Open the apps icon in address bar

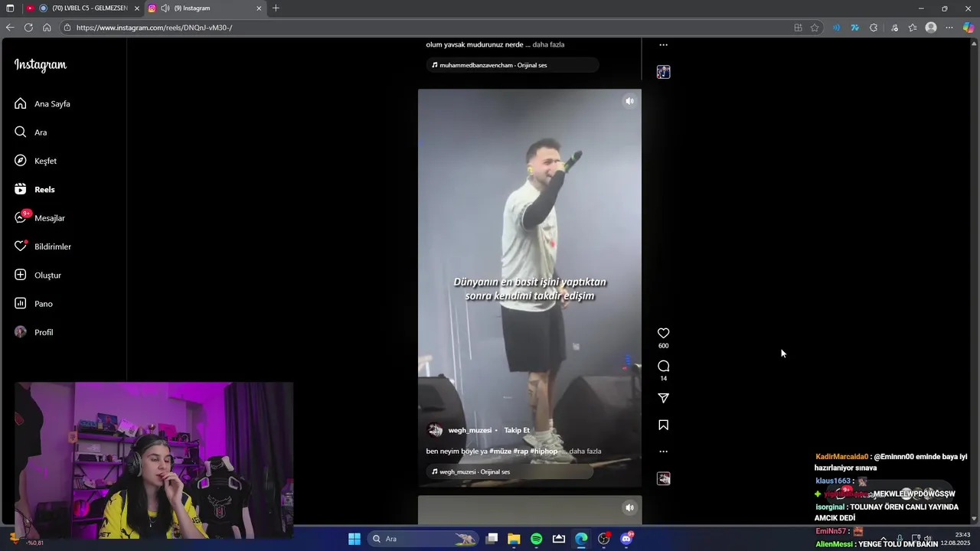coord(798,28)
